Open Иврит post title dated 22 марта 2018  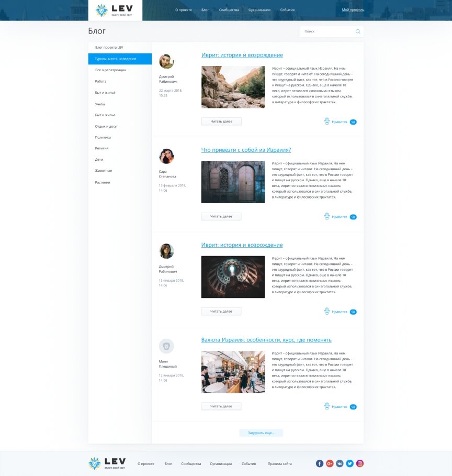click(x=242, y=55)
